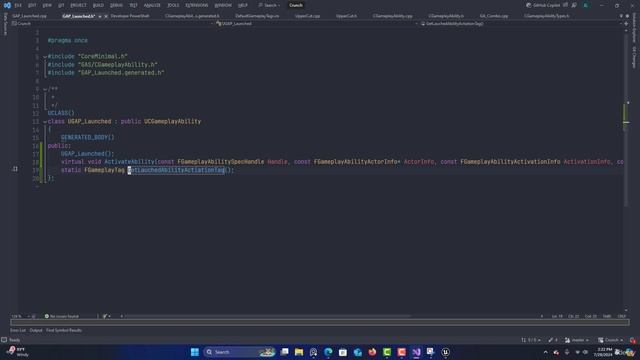Click the Visual Studio taskbar icon

[416, 352]
